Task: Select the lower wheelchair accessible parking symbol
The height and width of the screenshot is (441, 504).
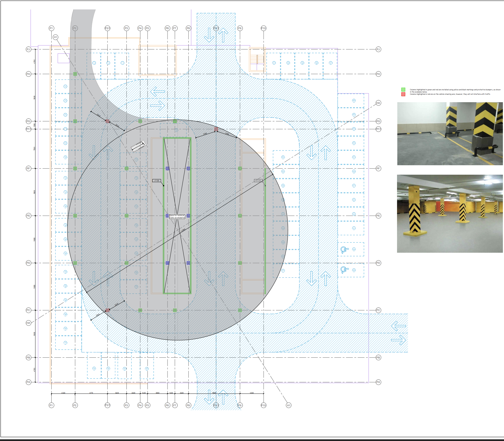Action: point(344,270)
